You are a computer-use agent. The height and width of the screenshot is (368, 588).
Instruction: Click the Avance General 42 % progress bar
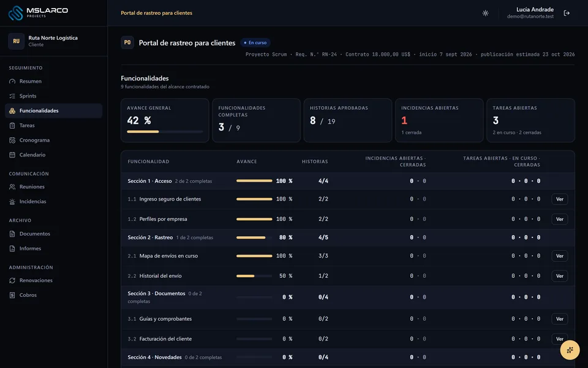pyautogui.click(x=165, y=132)
